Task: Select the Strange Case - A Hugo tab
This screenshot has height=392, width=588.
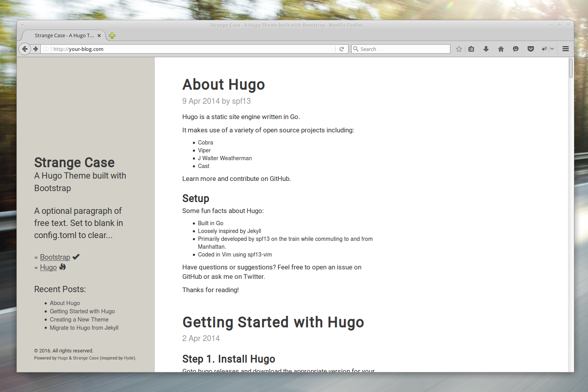Action: pyautogui.click(x=64, y=36)
